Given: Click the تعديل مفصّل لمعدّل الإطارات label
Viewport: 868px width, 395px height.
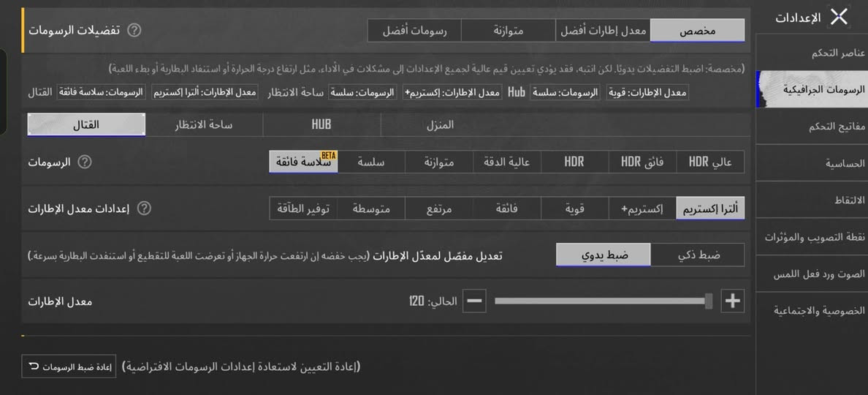Looking at the screenshot, I should click(x=438, y=256).
